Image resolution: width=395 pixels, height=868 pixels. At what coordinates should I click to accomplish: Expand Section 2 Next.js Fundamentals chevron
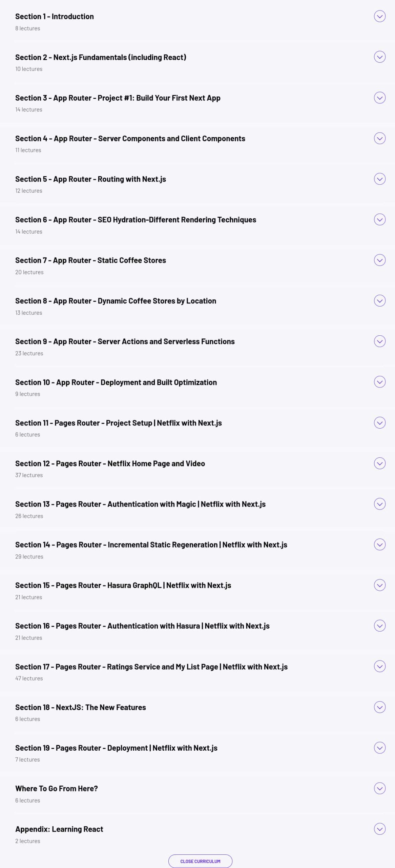[379, 57]
